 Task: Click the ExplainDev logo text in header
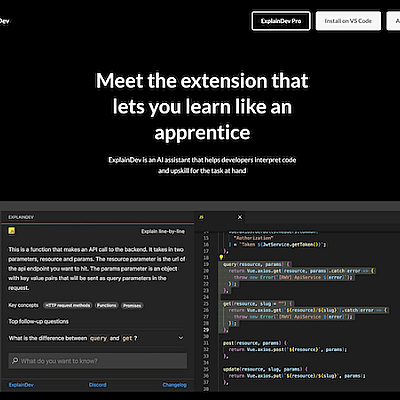tap(5, 21)
